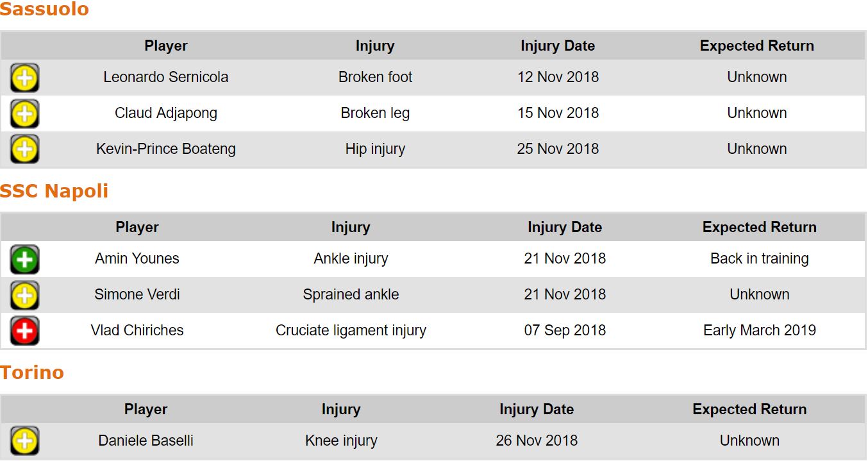Select Vlad Chiriches player name
868x461 pixels.
coord(137,331)
